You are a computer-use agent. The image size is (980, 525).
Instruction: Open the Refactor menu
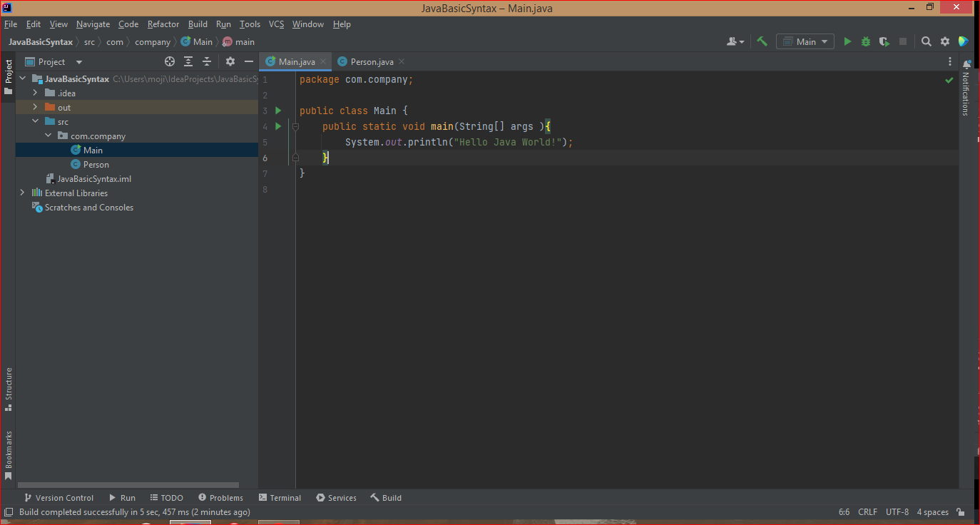click(163, 24)
